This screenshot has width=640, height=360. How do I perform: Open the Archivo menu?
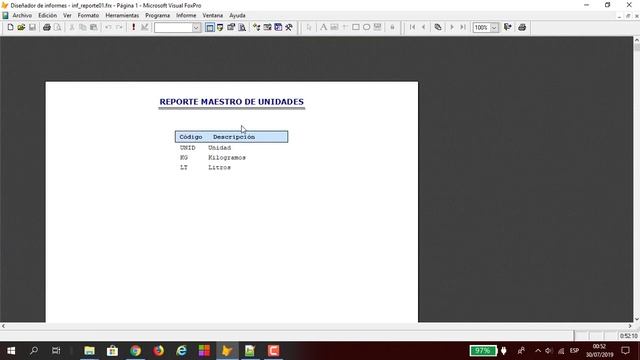coord(22,16)
